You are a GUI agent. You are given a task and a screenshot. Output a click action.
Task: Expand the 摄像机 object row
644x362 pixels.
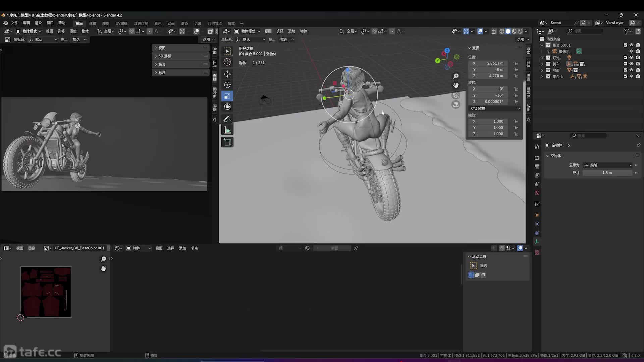[548, 51]
